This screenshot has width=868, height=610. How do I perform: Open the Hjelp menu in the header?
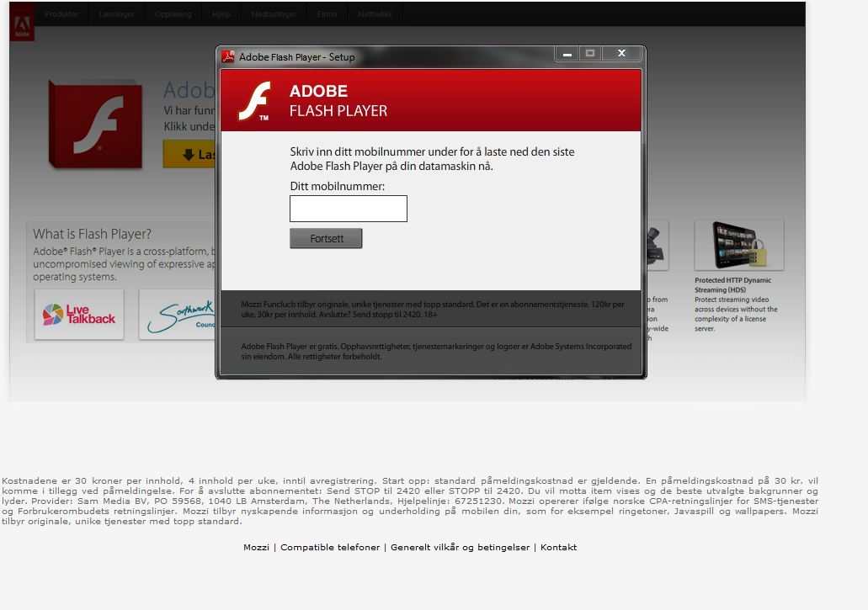pos(221,13)
